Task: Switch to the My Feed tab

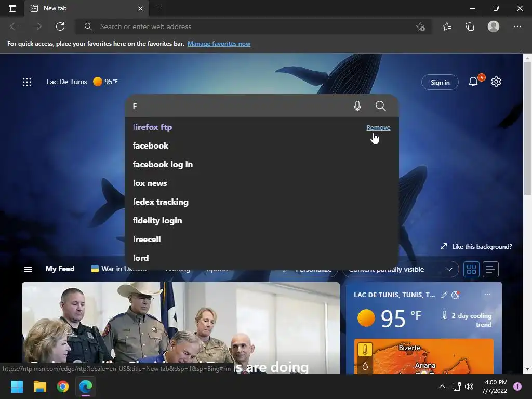Action: click(60, 269)
